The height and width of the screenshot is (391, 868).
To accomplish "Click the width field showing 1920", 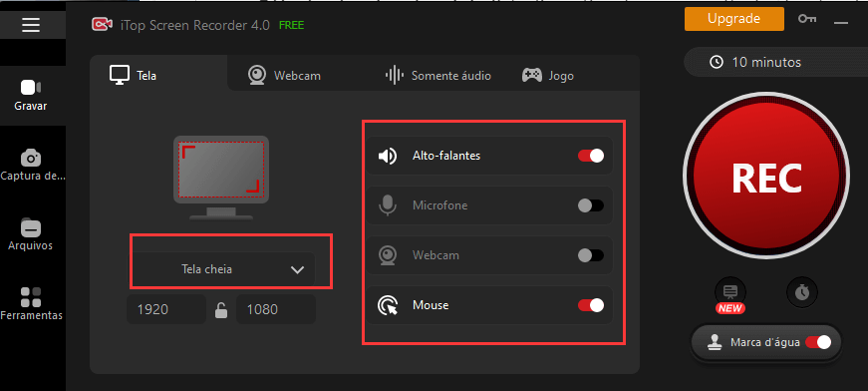I will [166, 309].
